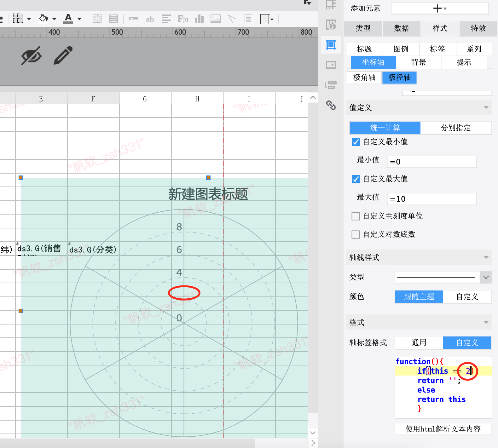Open the 图例 sub-tab

[401, 49]
